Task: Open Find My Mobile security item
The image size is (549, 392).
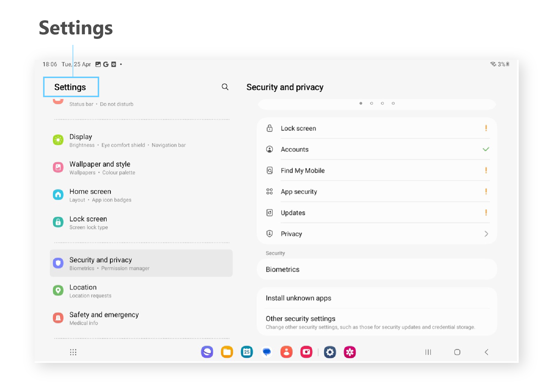Action: (x=303, y=170)
